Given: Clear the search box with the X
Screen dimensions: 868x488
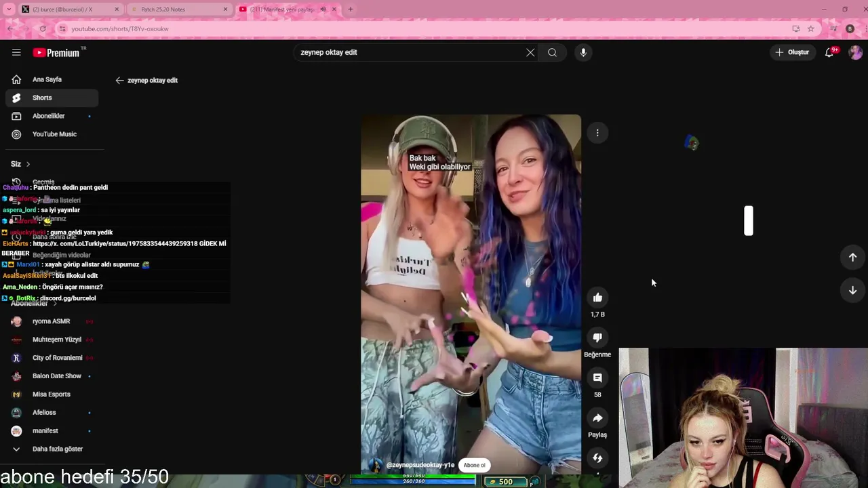Looking at the screenshot, I should pos(530,52).
